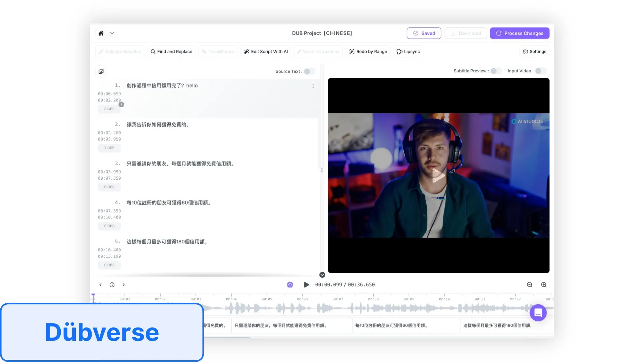
Task: Select the Lipsync tool
Action: 408,52
